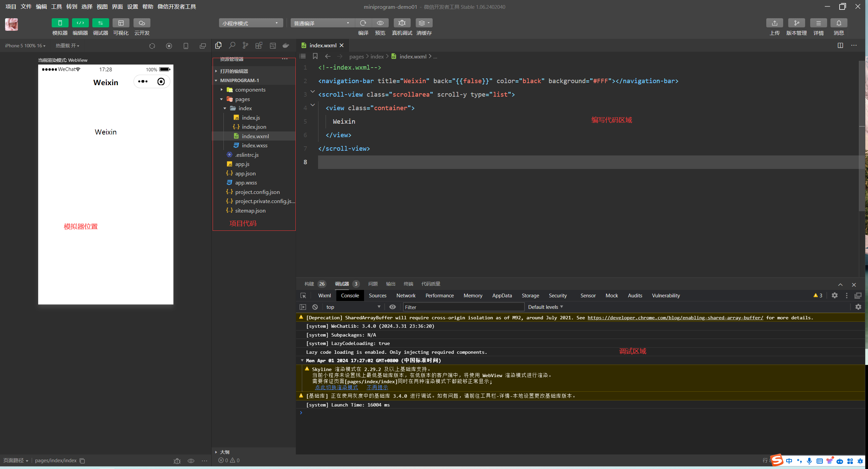Open the Default levels dropdown
Image resolution: width=868 pixels, height=469 pixels.
[x=545, y=307]
